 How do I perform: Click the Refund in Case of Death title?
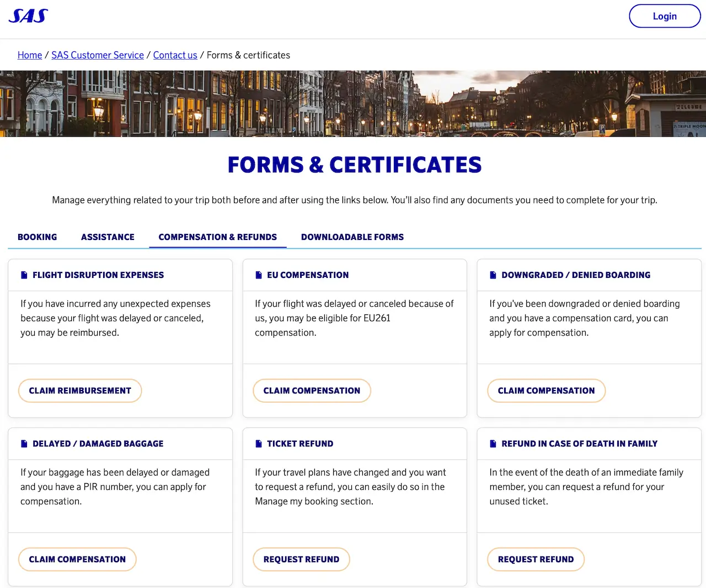tap(580, 443)
